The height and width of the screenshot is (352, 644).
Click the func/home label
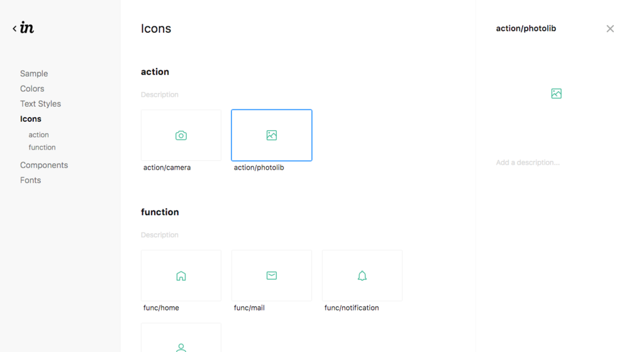pyautogui.click(x=161, y=308)
